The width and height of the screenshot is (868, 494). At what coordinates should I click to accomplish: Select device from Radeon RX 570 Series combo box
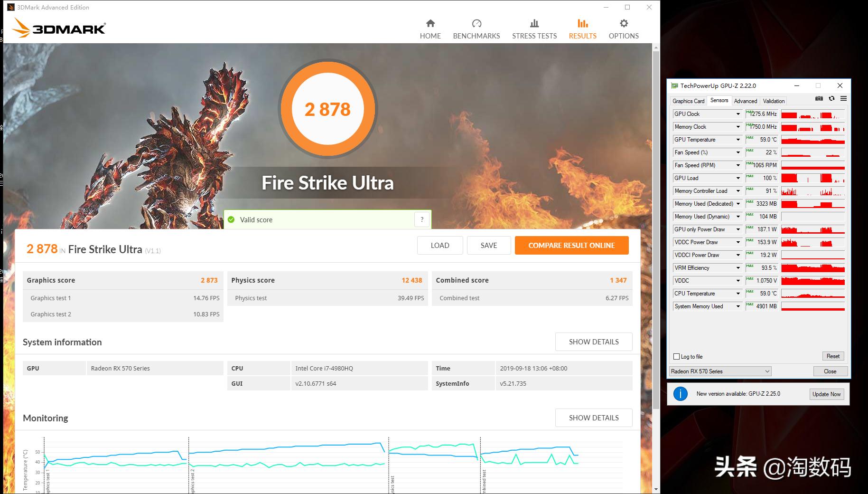[720, 371]
